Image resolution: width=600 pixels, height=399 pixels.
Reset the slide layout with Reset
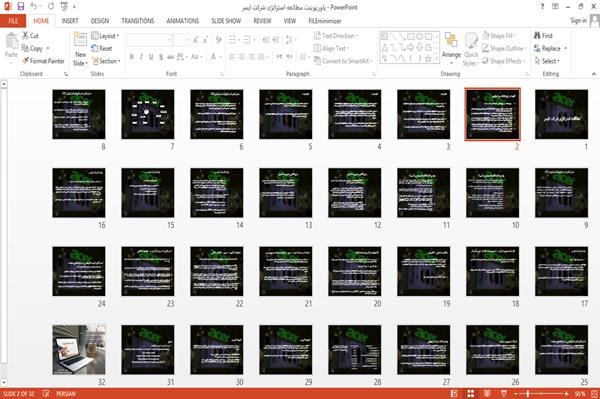tap(102, 49)
